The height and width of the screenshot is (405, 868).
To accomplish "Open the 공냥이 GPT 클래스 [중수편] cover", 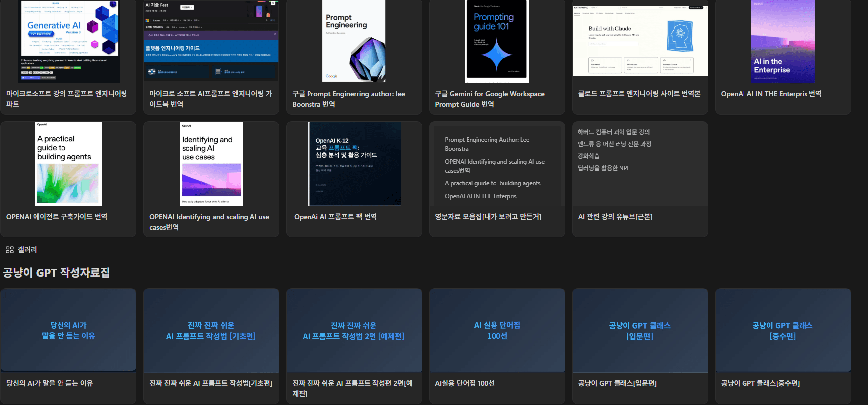I will [x=782, y=330].
